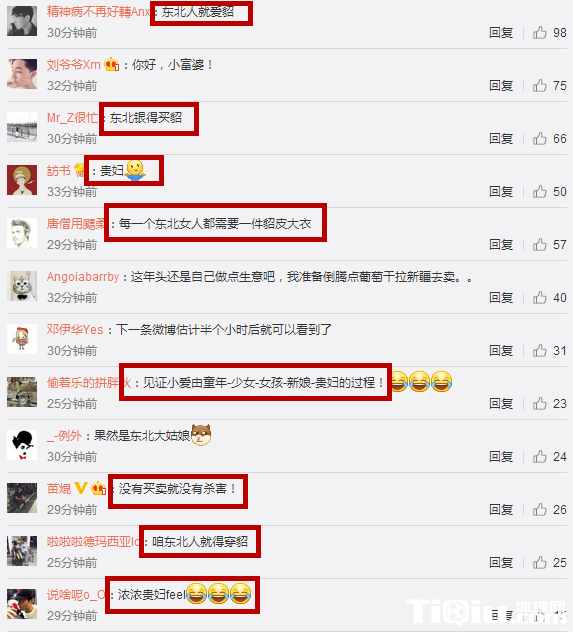Click _-例外 username
The height and width of the screenshot is (632, 573).
click(x=64, y=436)
